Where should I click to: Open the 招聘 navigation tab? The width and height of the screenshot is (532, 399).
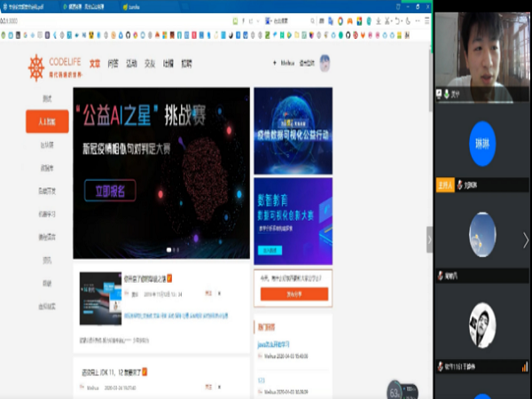point(186,64)
